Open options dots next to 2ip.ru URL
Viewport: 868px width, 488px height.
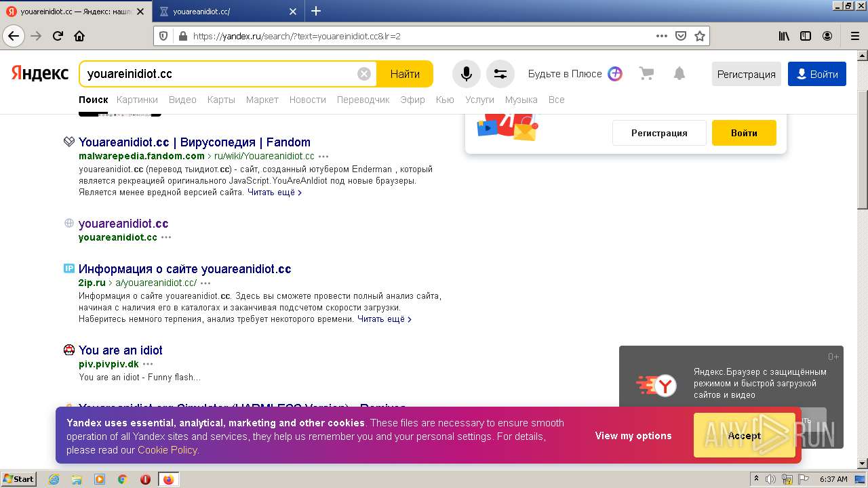click(x=205, y=283)
